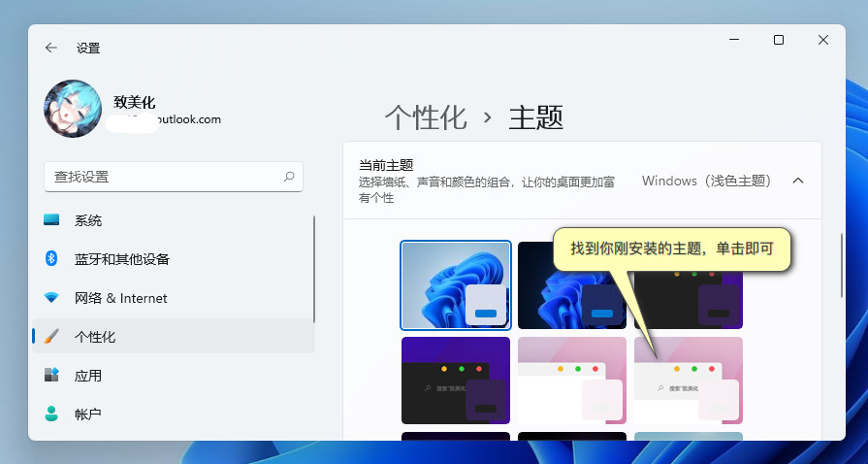The height and width of the screenshot is (464, 868).
Task: Click the search magnifier icon
Action: pos(288,177)
